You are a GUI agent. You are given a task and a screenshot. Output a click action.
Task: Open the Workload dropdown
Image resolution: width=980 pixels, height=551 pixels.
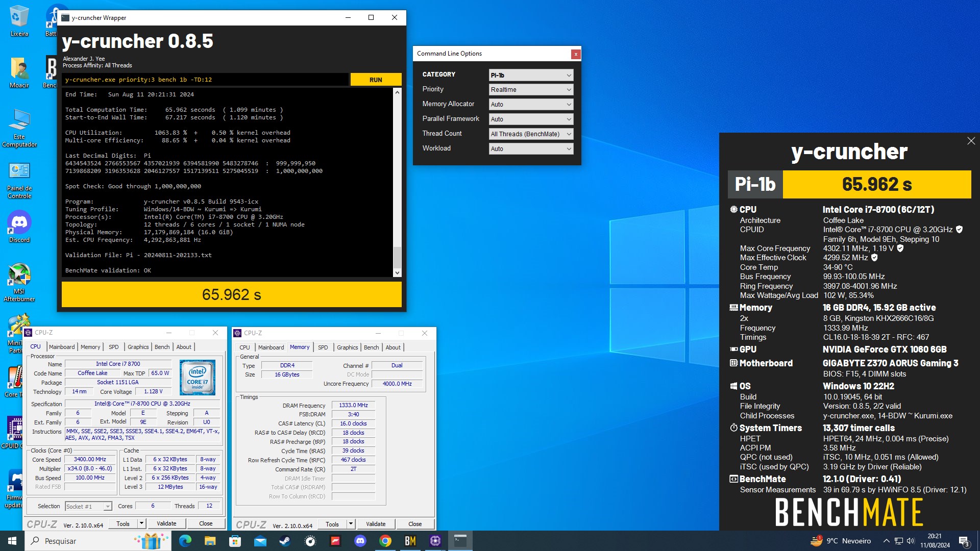tap(531, 148)
